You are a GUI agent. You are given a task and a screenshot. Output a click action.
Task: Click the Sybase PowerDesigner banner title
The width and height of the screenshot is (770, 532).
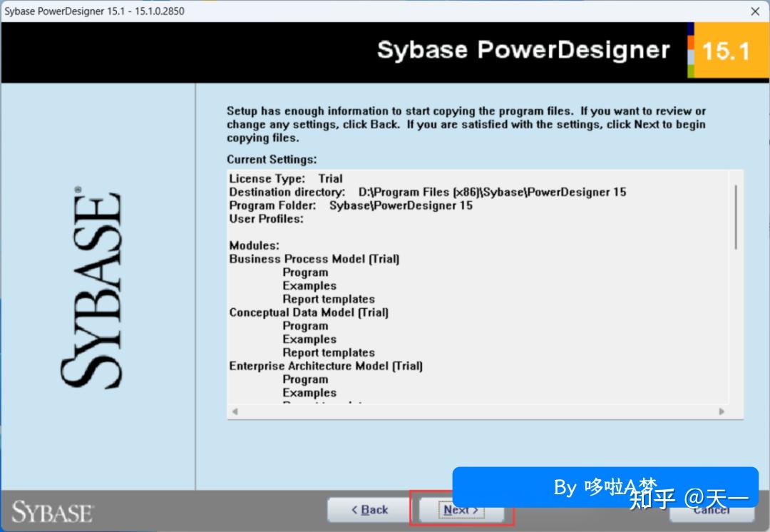(524, 51)
